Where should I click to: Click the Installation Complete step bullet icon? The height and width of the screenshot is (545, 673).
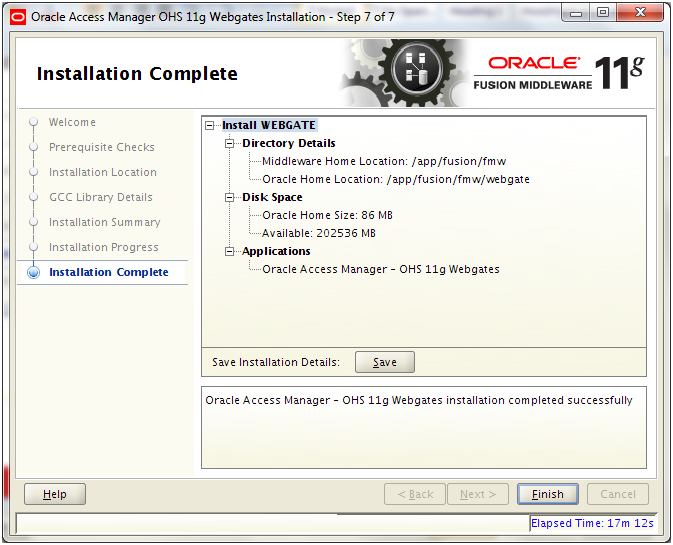coord(33,272)
